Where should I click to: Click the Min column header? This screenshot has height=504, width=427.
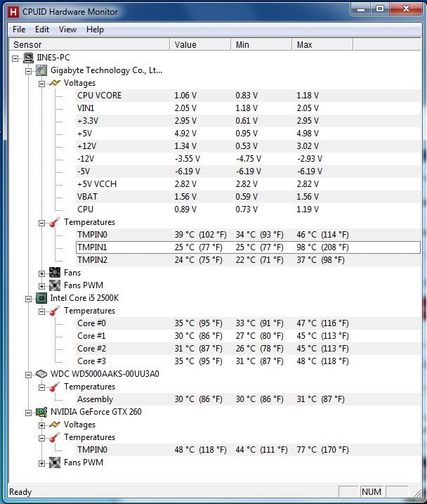coord(261,44)
